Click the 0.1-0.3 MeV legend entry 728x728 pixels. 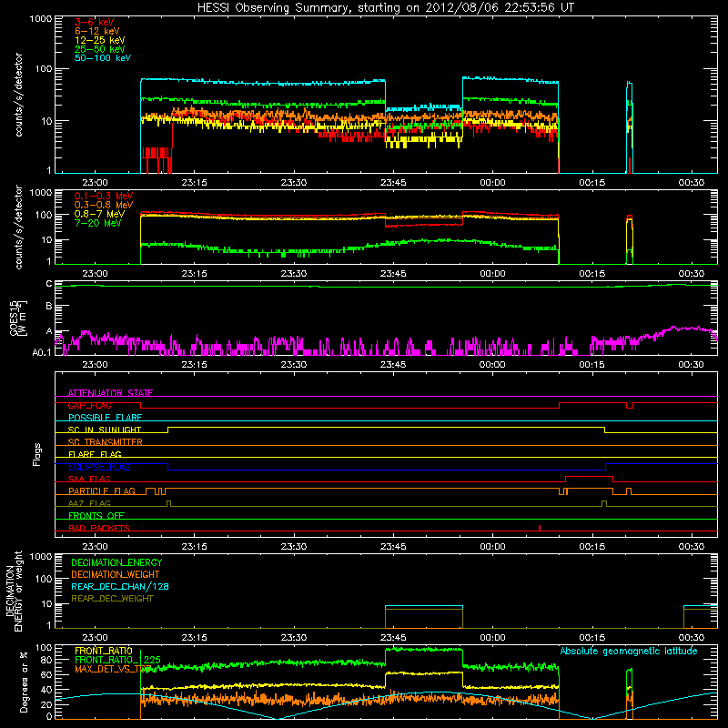point(104,196)
